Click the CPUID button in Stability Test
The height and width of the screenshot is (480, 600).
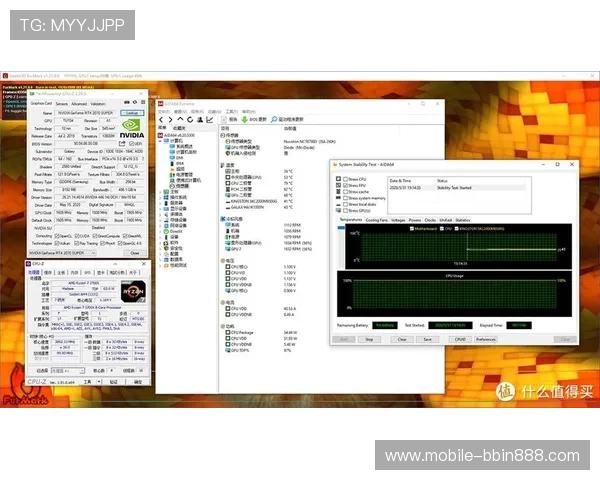pyautogui.click(x=460, y=340)
